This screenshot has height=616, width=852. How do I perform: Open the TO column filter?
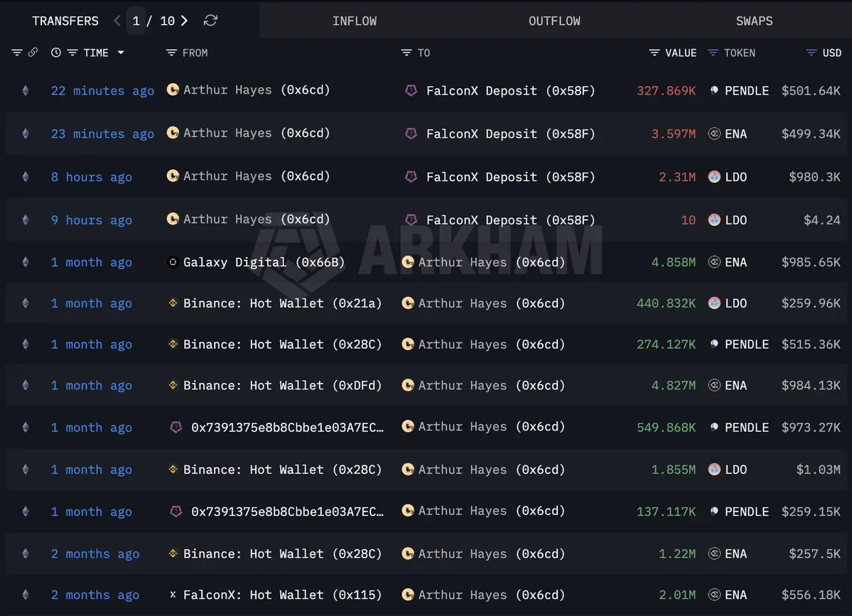(x=406, y=53)
